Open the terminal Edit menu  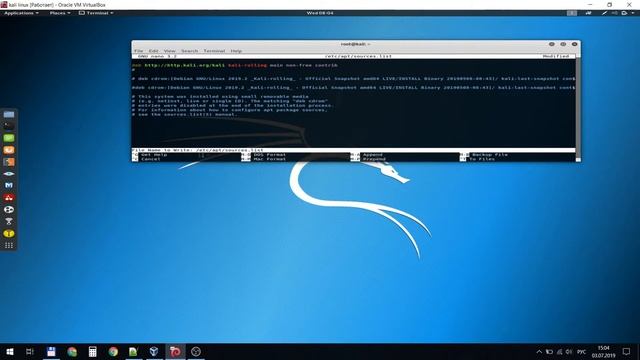(x=153, y=51)
